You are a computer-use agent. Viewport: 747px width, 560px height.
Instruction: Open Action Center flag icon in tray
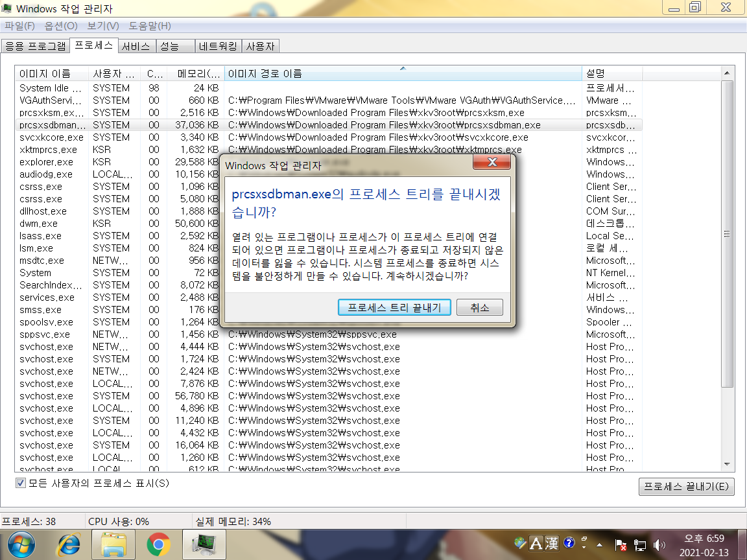coord(621,544)
